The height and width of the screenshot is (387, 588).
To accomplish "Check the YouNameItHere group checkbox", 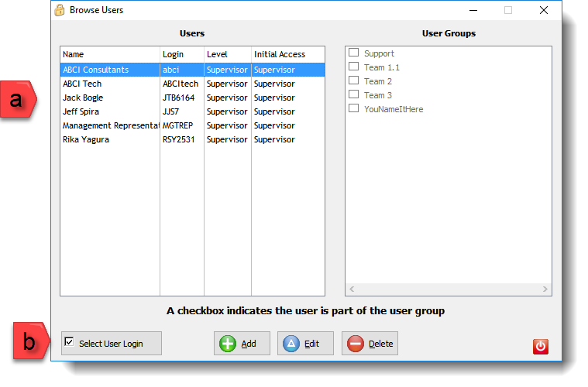I will click(354, 109).
